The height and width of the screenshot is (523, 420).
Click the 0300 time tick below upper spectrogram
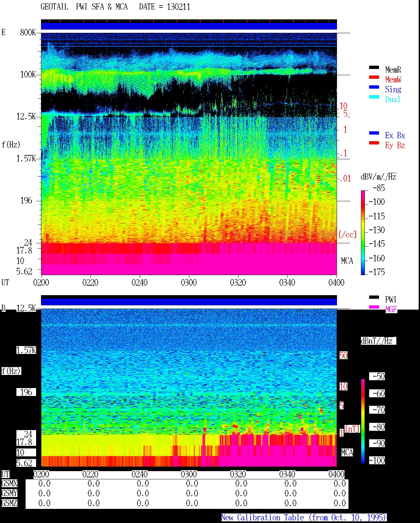pos(189,282)
